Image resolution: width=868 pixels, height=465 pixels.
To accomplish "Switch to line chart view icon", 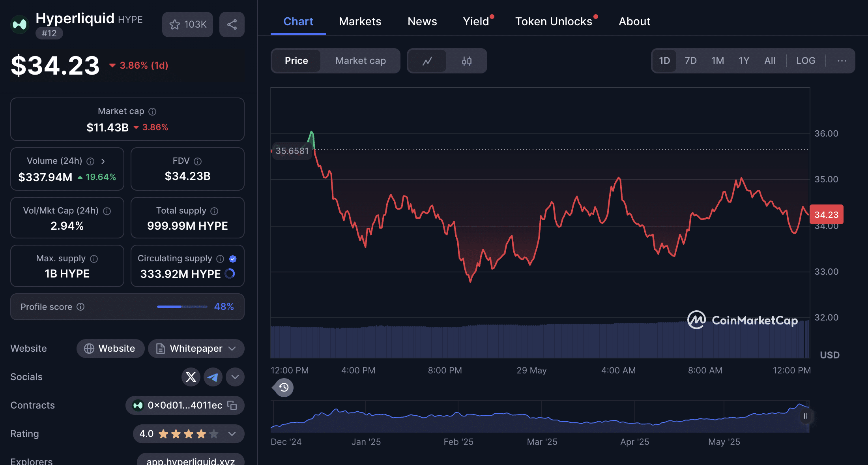I will (x=427, y=61).
